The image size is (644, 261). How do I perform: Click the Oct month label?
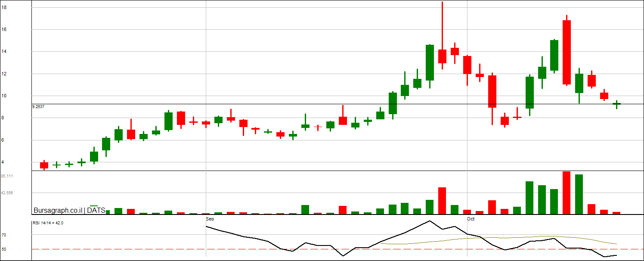(471, 219)
